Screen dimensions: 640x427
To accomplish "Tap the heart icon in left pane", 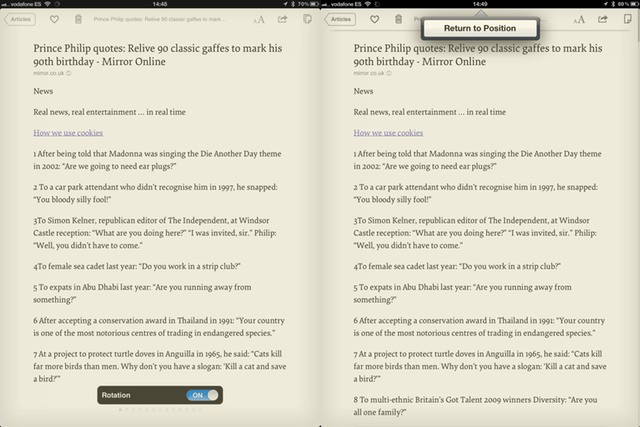I will coord(54,19).
